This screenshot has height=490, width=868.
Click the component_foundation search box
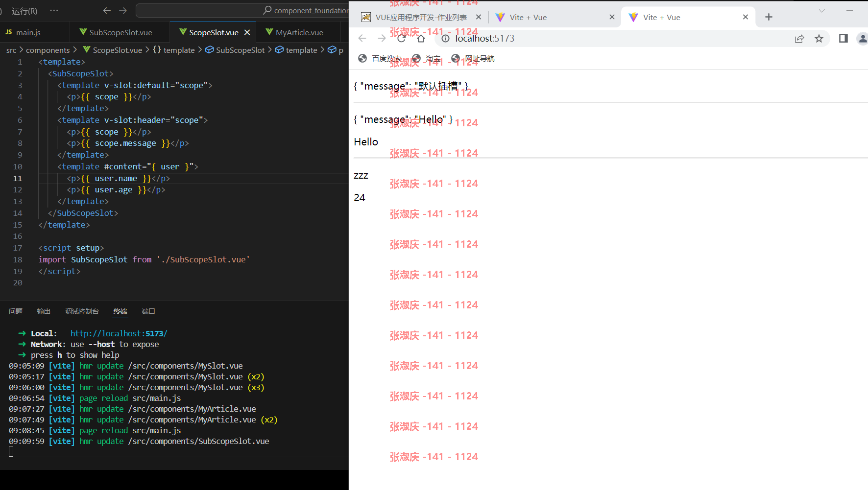tap(242, 10)
